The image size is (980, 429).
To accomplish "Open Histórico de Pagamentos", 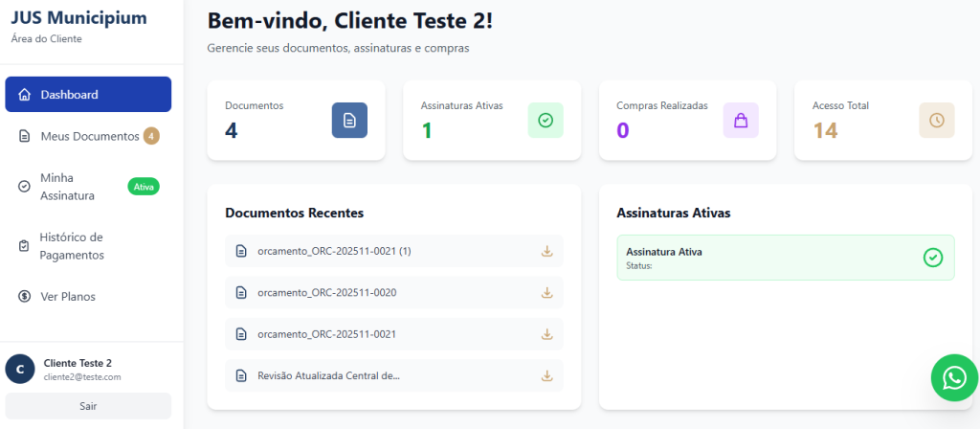I will tap(72, 246).
